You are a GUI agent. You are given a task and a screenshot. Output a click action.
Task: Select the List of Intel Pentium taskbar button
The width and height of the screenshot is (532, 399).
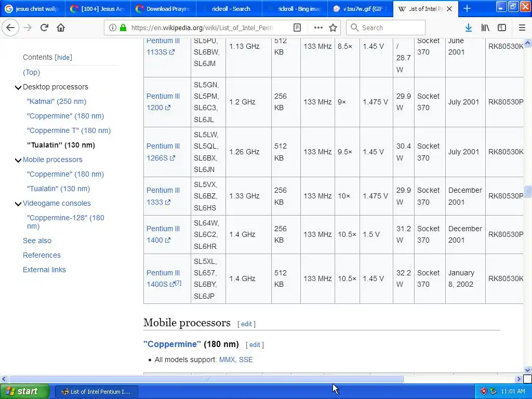point(96,392)
